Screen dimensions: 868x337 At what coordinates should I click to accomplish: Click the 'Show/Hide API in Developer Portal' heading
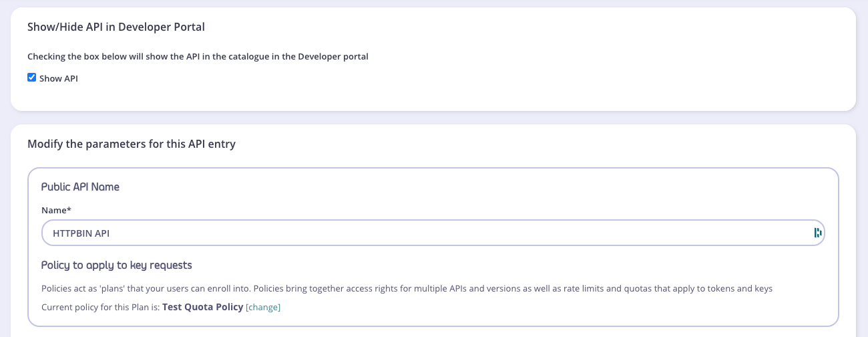116,27
